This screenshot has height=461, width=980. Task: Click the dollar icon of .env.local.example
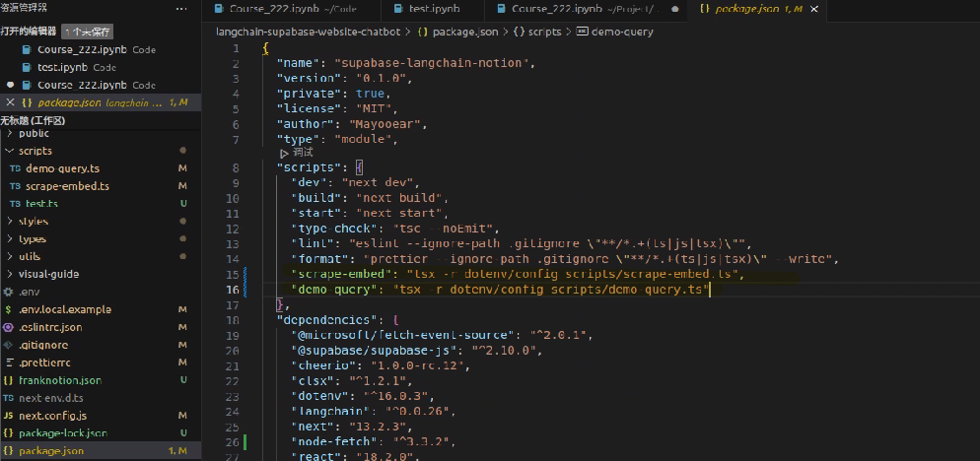point(9,309)
